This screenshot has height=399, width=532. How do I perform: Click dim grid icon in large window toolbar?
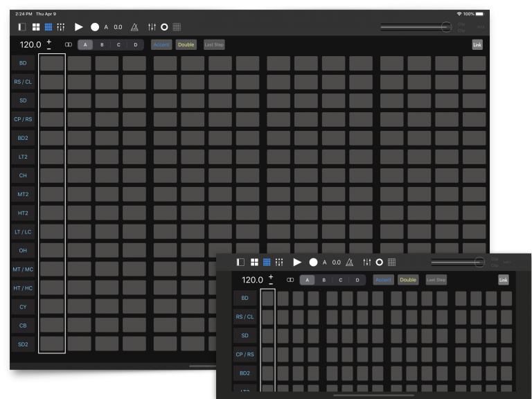[x=177, y=27]
